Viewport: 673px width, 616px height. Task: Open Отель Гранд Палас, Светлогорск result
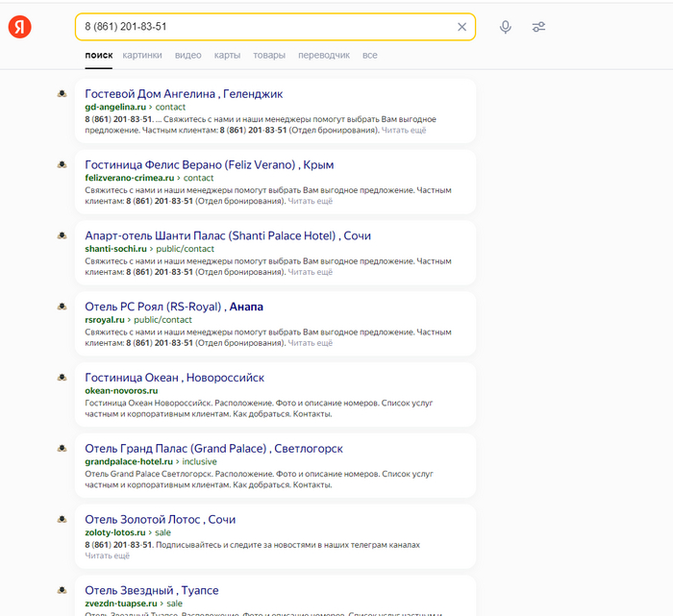[x=213, y=449]
